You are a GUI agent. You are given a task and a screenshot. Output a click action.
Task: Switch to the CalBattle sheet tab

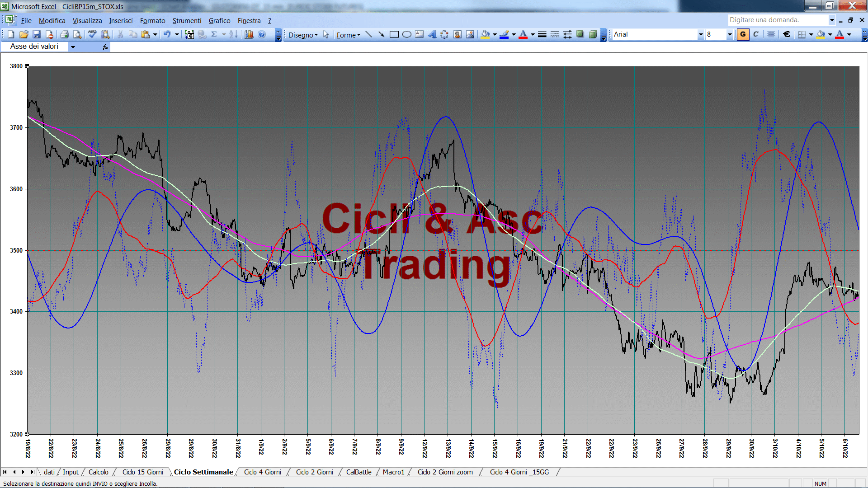tap(359, 472)
